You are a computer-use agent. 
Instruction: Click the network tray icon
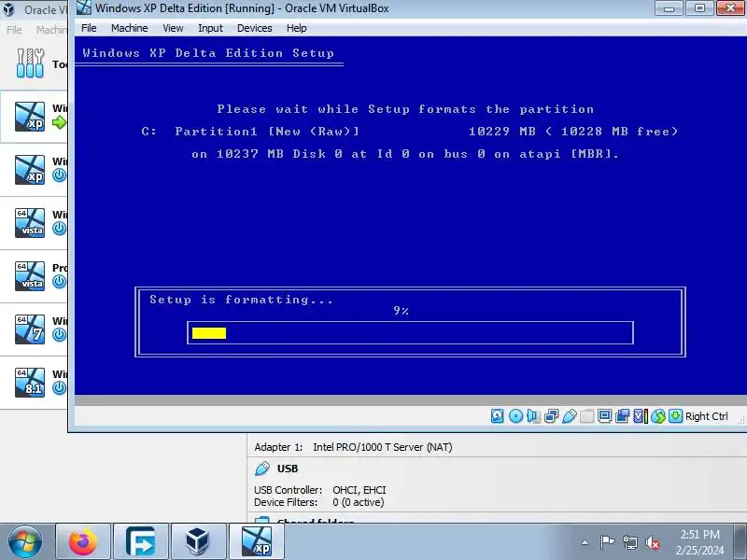(629, 542)
